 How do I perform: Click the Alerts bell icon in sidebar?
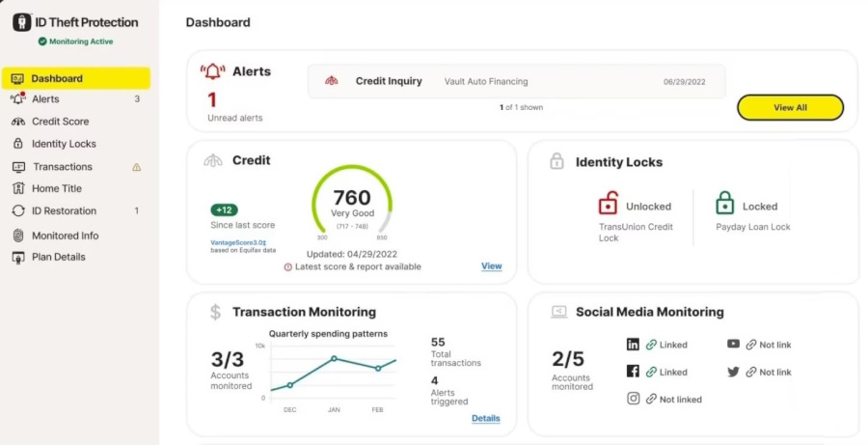tap(17, 99)
